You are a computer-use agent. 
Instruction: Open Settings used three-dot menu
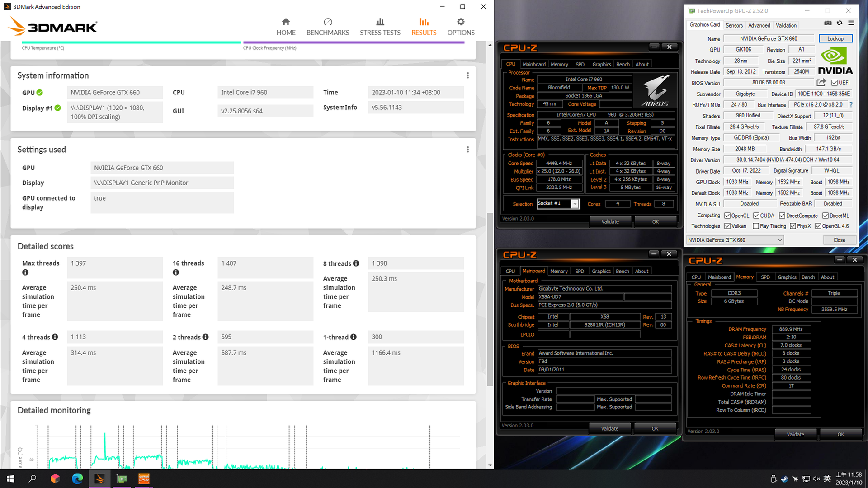(x=468, y=150)
